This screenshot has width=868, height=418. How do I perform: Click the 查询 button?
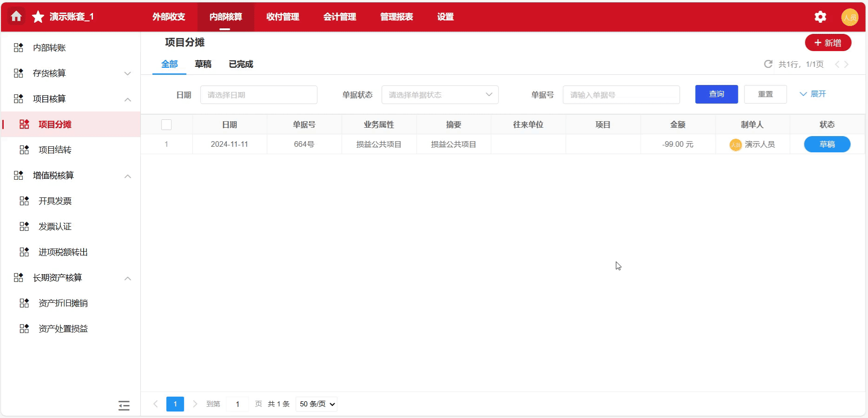pyautogui.click(x=716, y=94)
